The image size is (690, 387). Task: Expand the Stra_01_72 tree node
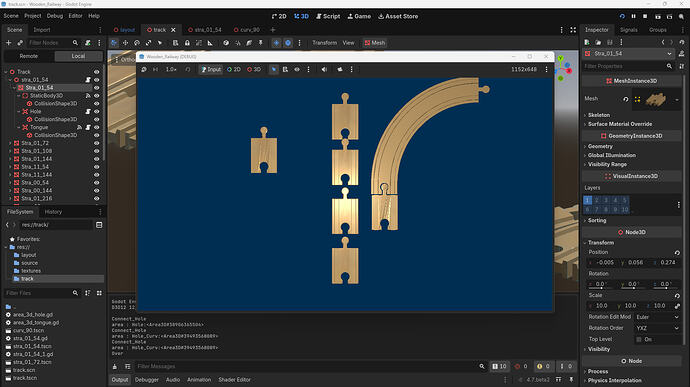pyautogui.click(x=10, y=143)
